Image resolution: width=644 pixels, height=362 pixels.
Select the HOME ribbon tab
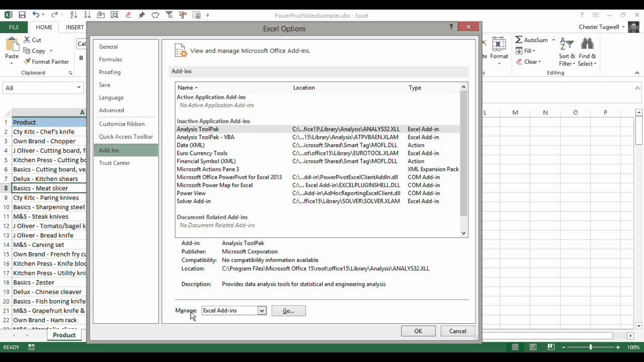click(x=44, y=27)
